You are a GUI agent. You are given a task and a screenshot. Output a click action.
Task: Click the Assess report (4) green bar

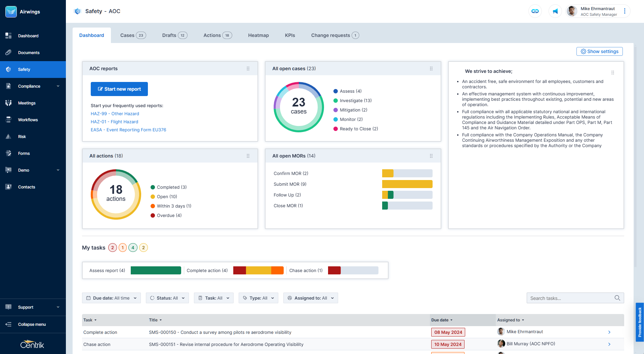156,270
